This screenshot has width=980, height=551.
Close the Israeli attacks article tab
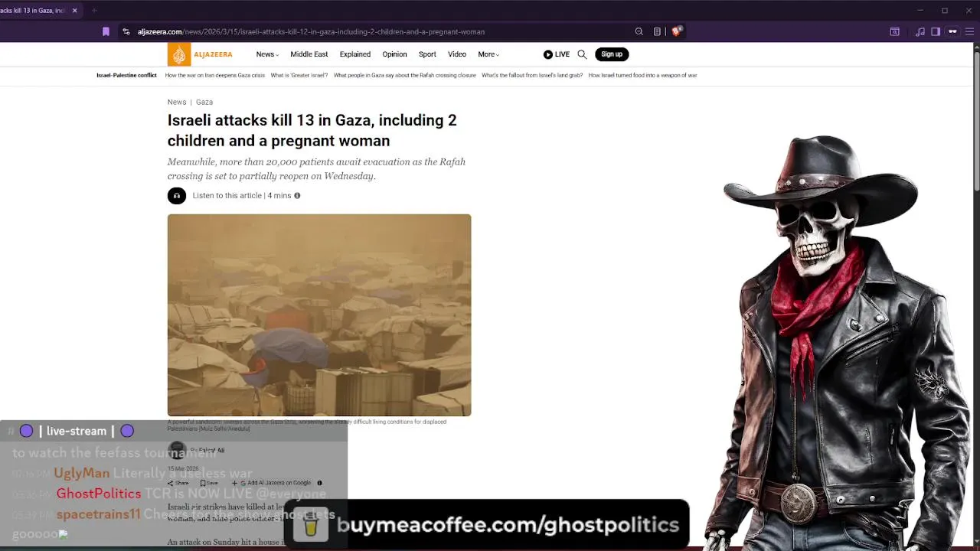[x=74, y=11]
